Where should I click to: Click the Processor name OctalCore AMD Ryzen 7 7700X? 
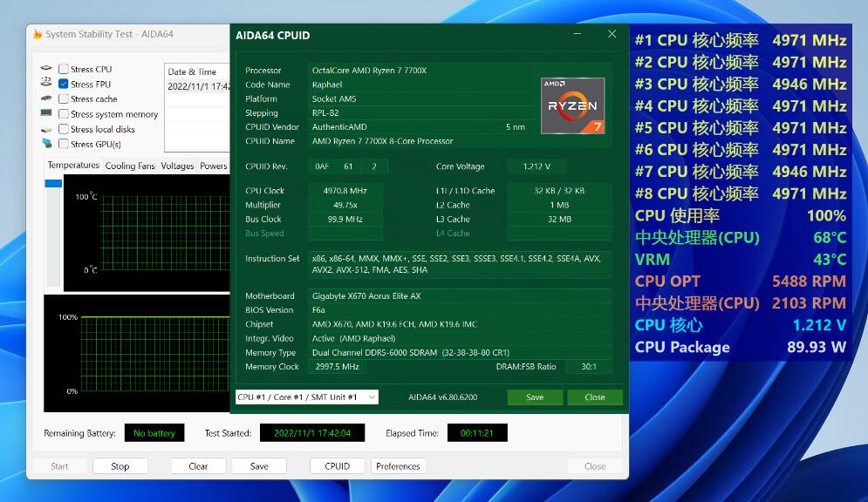pyautogui.click(x=369, y=71)
